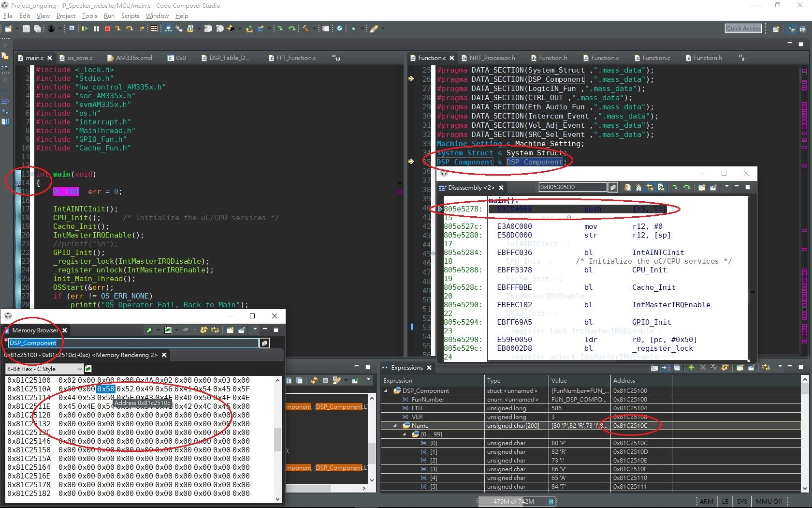This screenshot has width=812, height=508.
Task: Click Go button beside Disassembly address field
Action: pos(613,187)
